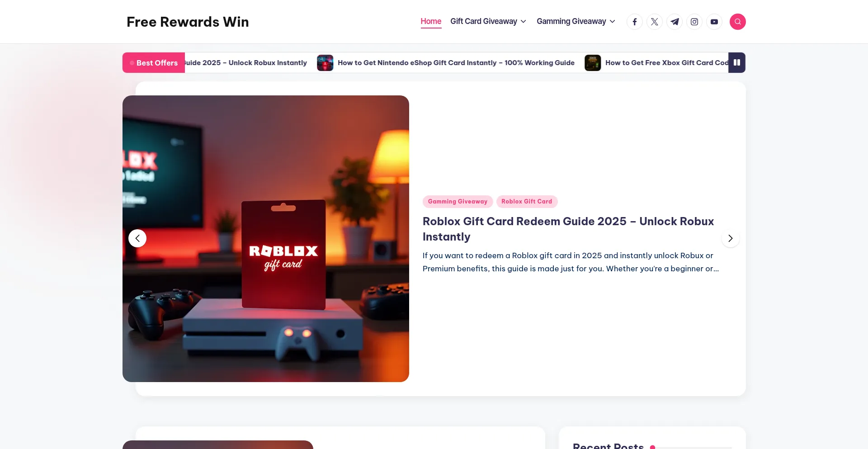Open the X (Twitter) social icon
The width and height of the screenshot is (868, 449).
(655, 22)
